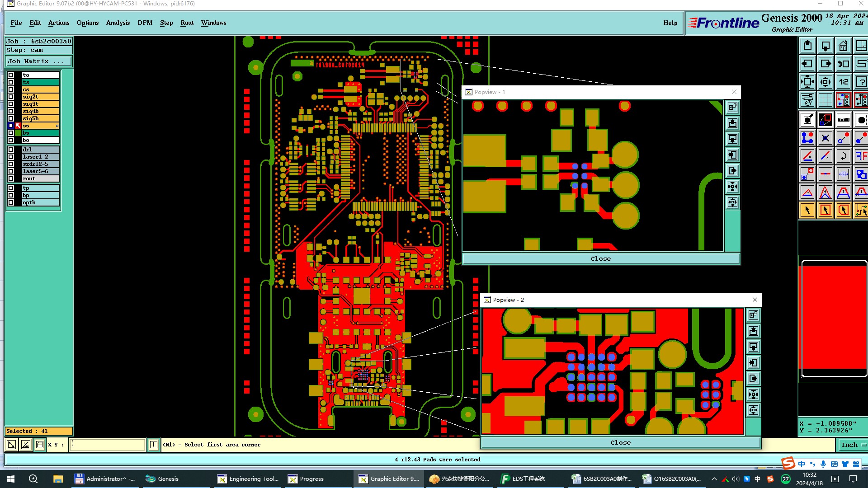Click the 1:2 zoom scale icon
This screenshot has height=488, width=868.
tap(844, 82)
